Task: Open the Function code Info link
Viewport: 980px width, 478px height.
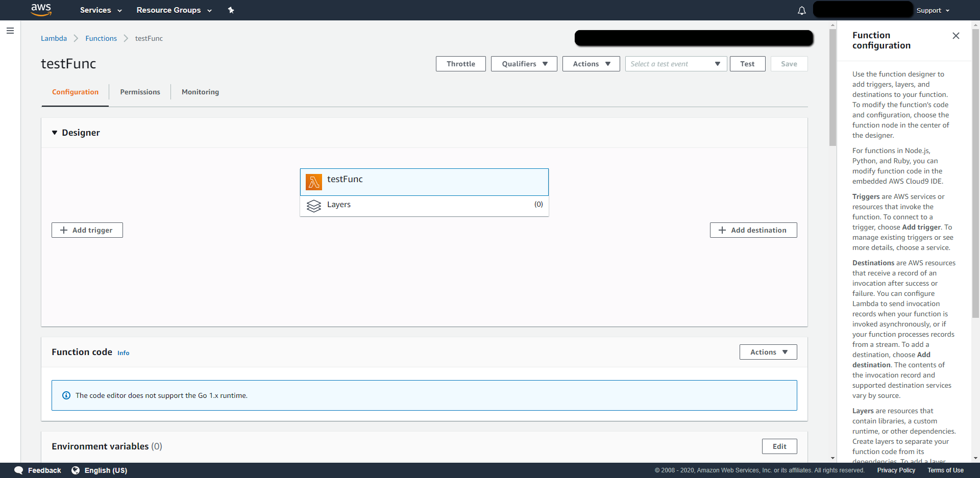Action: click(124, 353)
